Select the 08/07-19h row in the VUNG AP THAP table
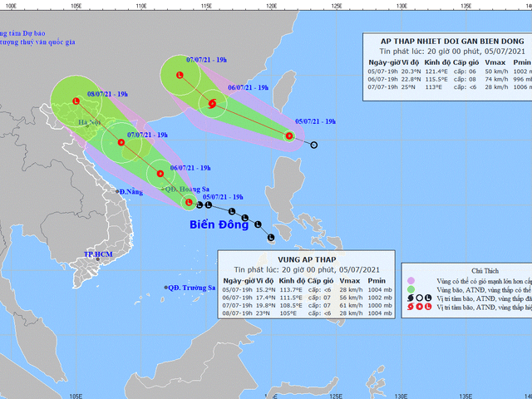 [x=302, y=313]
